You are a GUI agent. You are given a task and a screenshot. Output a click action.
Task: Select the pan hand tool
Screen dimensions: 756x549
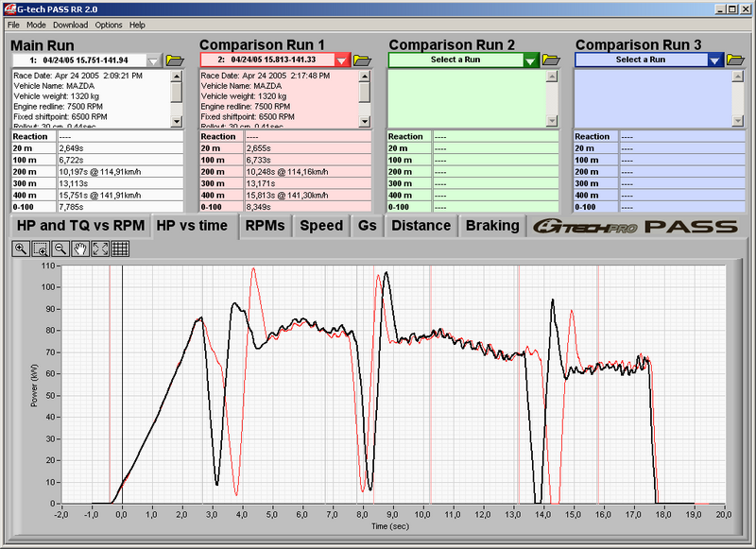point(80,249)
